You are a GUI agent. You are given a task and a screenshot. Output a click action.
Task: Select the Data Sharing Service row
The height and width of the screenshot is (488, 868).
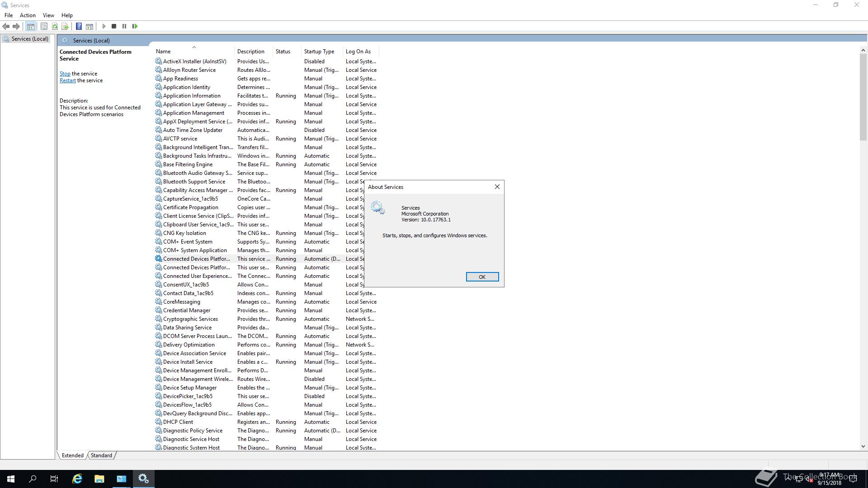tap(266, 328)
